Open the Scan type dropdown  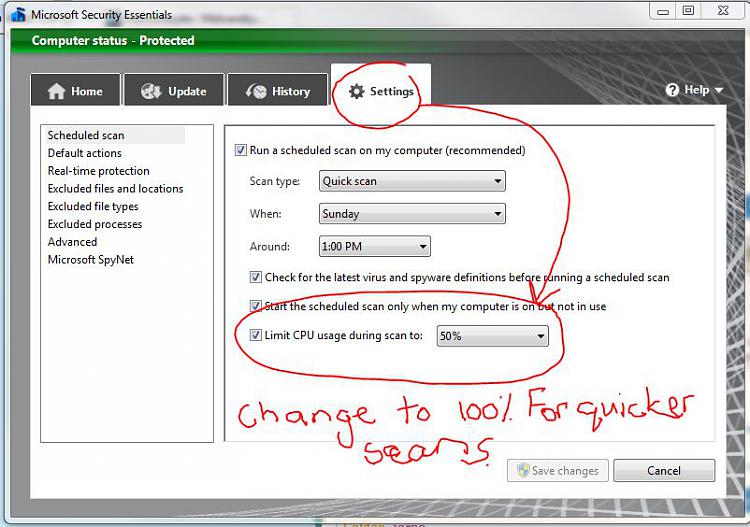tap(412, 181)
